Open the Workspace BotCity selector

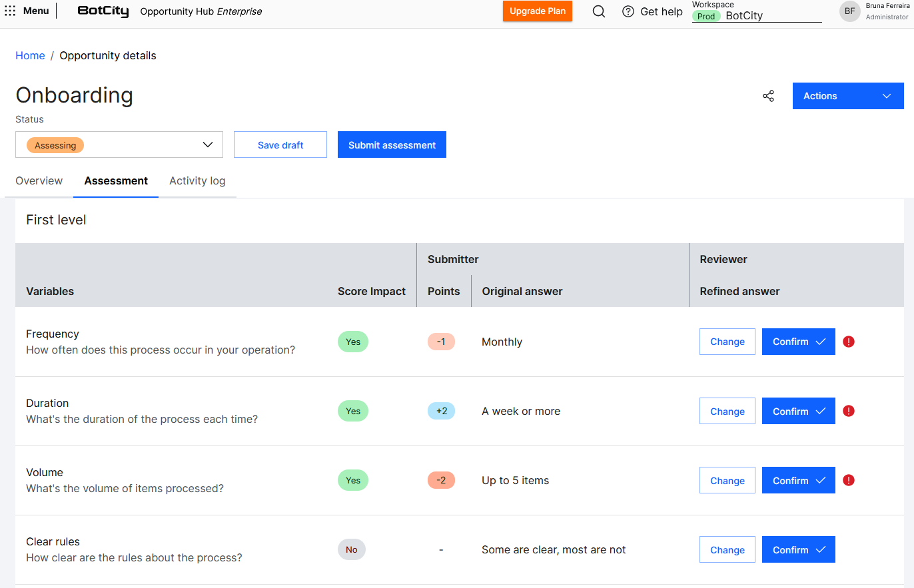[756, 16]
